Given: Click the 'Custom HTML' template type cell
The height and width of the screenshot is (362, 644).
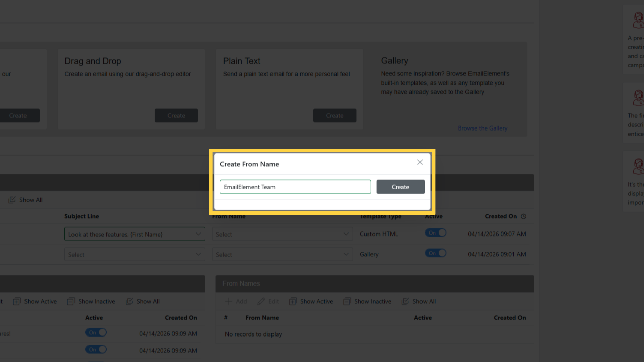Looking at the screenshot, I should (379, 234).
